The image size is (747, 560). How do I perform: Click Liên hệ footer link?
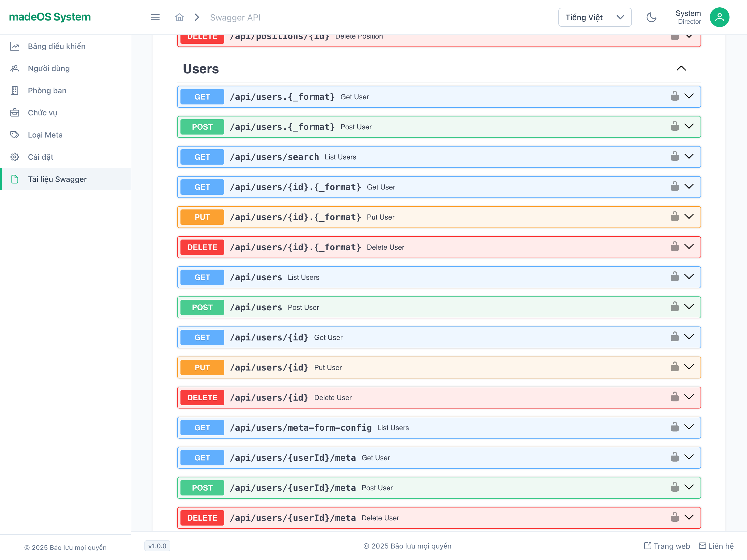[716, 546]
